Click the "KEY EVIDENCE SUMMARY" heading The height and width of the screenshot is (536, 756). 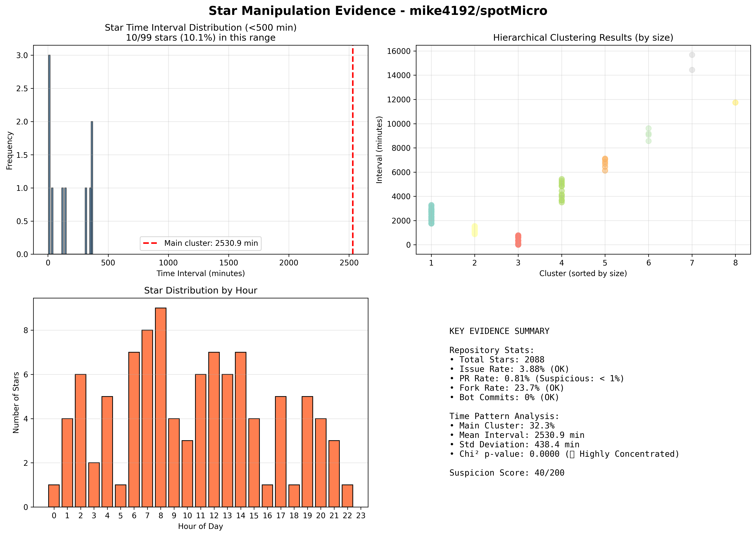[499, 331]
